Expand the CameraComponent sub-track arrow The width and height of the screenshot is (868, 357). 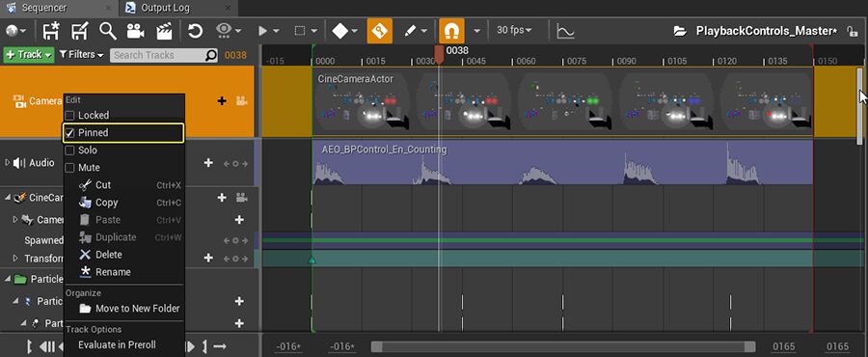click(14, 220)
